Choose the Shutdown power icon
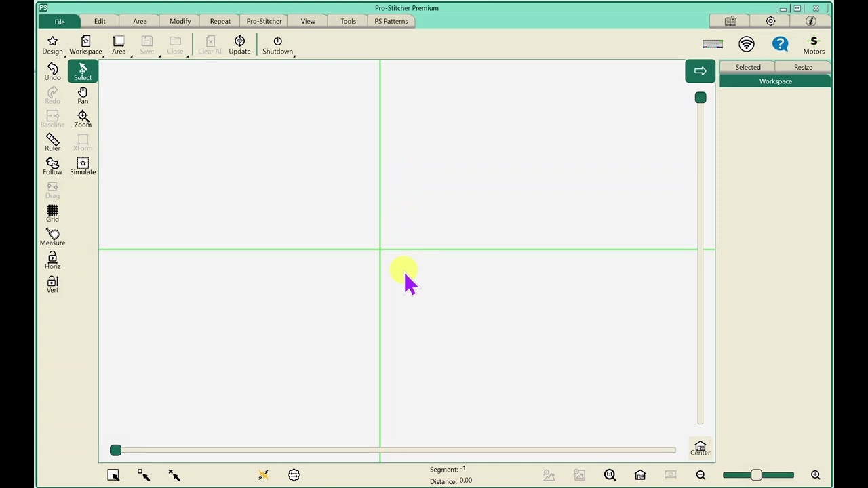The image size is (868, 488). point(277,45)
